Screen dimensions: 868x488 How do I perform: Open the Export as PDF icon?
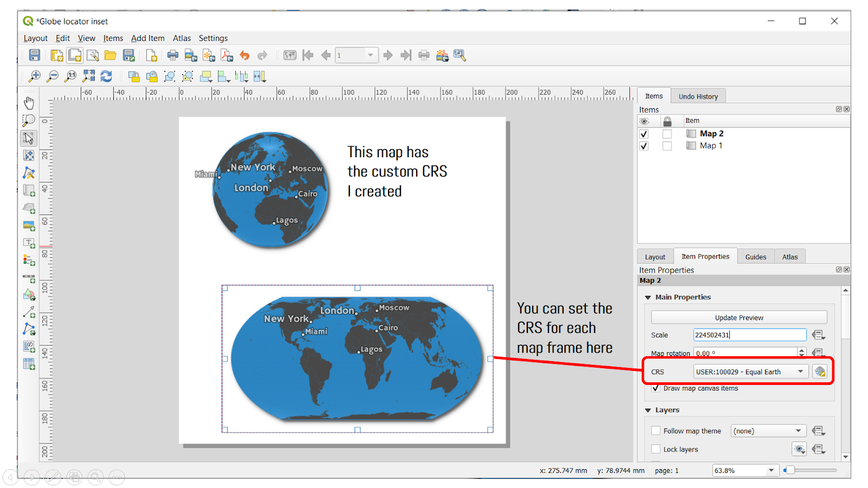coord(227,55)
